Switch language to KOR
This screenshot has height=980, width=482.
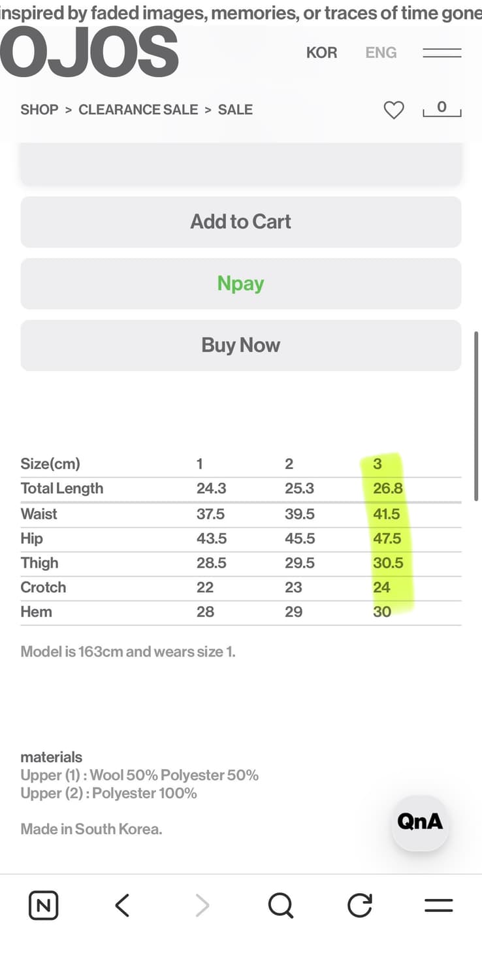click(321, 53)
